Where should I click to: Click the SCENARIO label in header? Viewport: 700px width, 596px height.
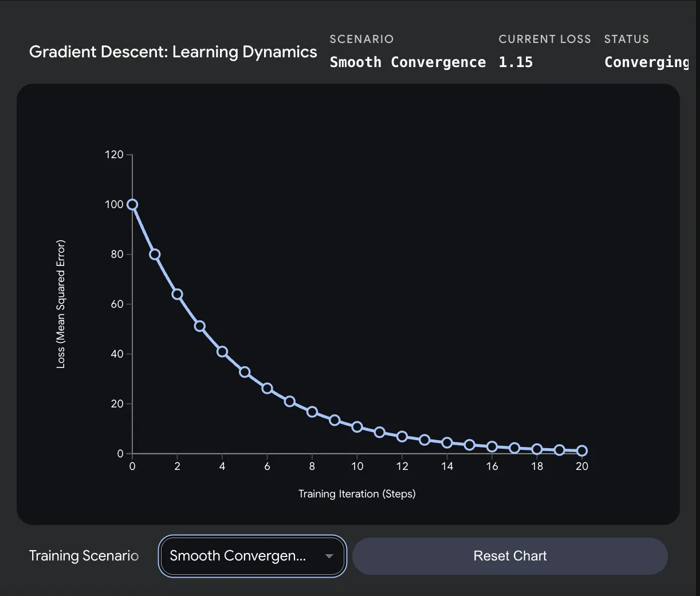point(361,39)
